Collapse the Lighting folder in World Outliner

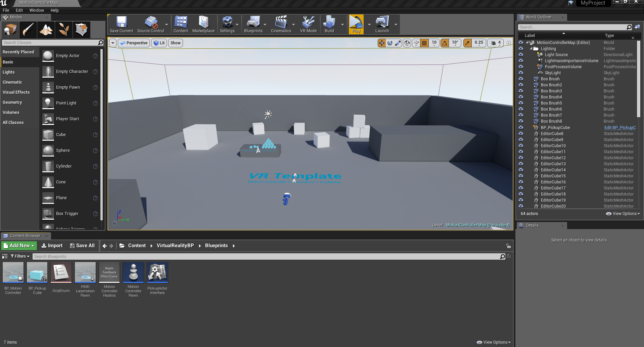pos(532,49)
